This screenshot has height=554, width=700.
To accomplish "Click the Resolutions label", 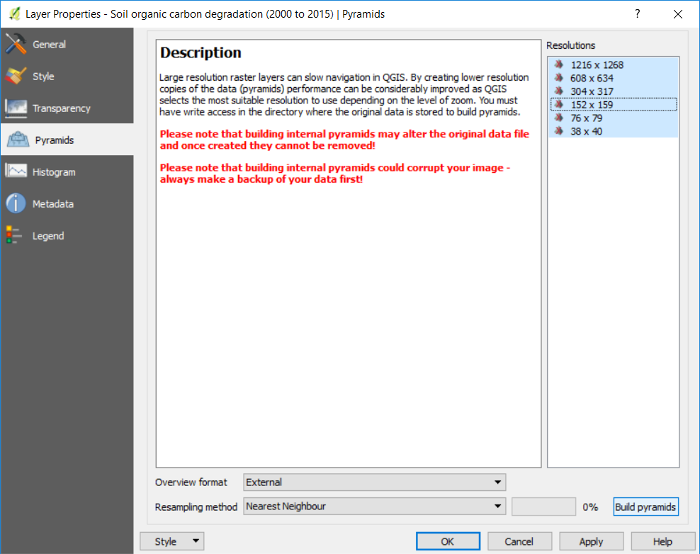I will tap(571, 46).
